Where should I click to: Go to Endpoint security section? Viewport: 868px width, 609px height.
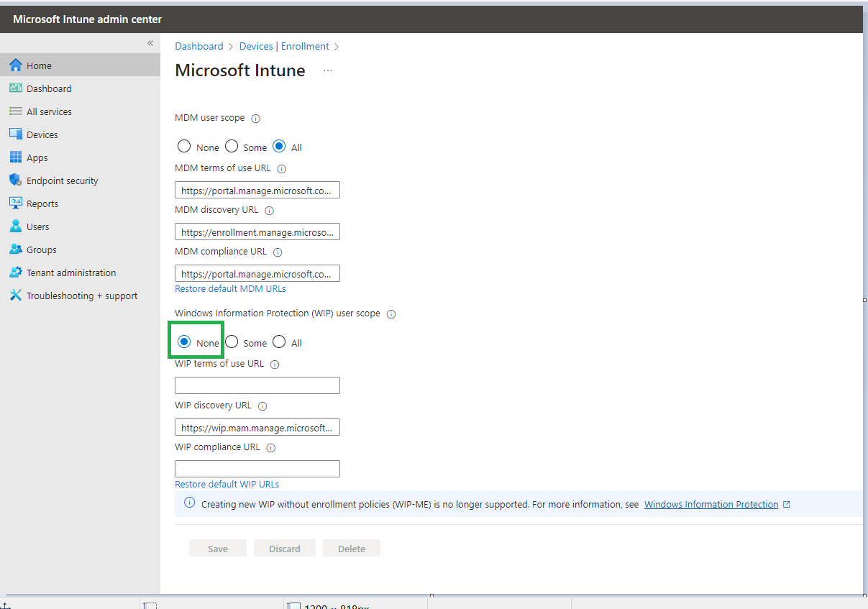80,180
